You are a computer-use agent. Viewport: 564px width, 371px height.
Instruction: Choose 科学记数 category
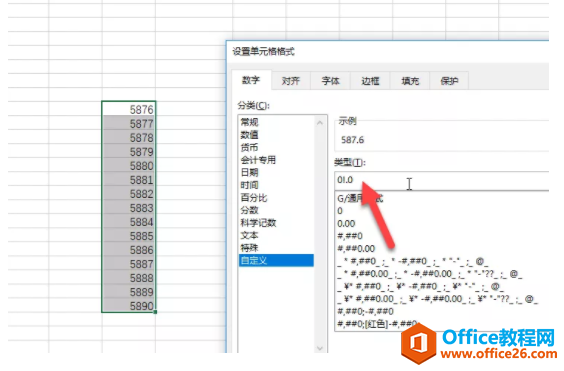pyautogui.click(x=276, y=223)
